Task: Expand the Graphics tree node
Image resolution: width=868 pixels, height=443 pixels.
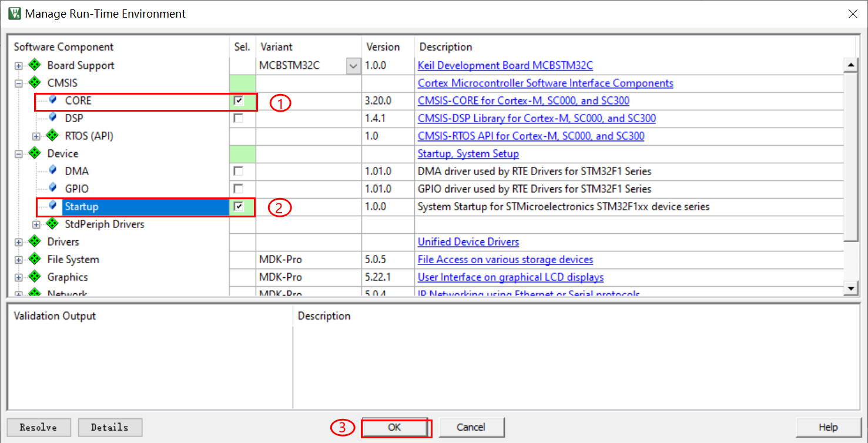Action: (x=19, y=277)
